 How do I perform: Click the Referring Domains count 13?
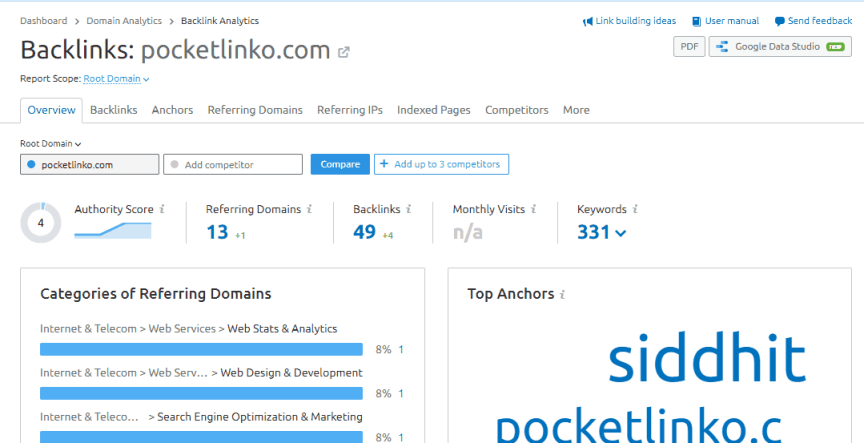click(x=217, y=233)
